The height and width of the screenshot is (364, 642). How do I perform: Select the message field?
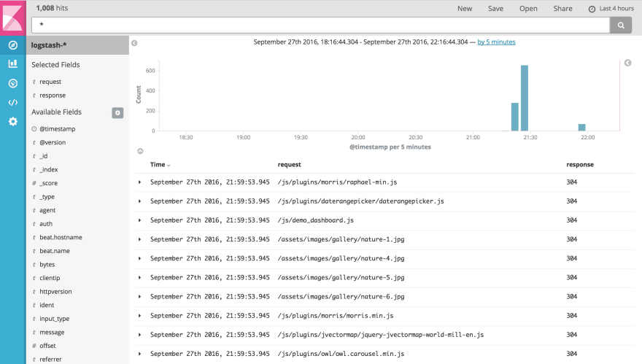52,332
